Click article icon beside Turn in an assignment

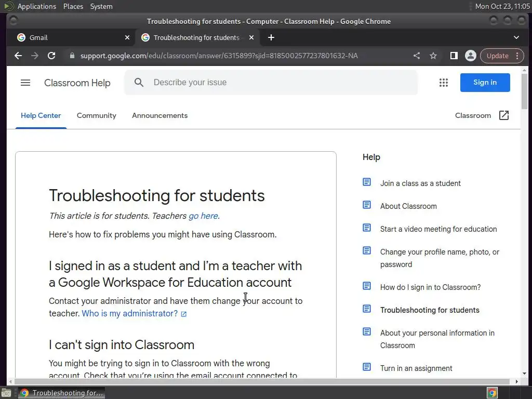tap(367, 367)
